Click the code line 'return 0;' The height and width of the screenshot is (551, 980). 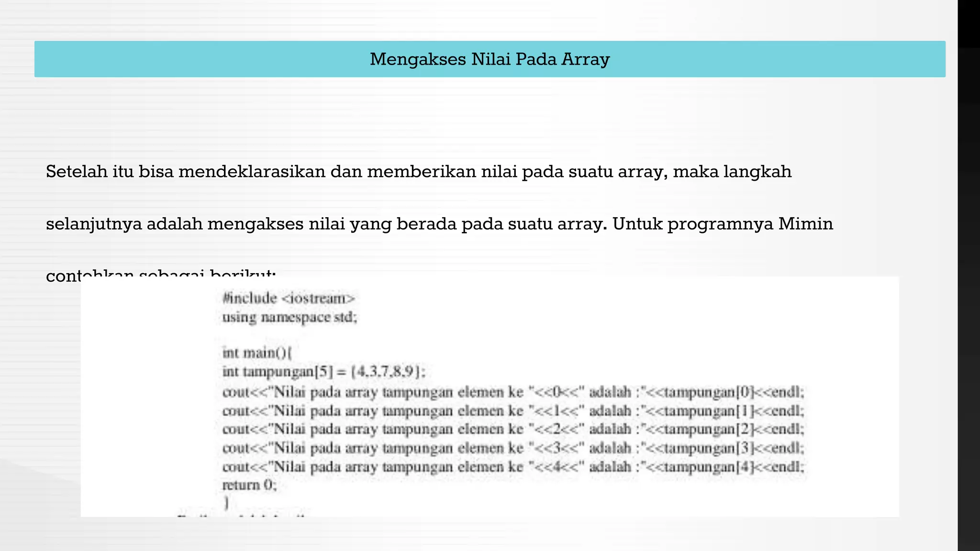pos(249,485)
